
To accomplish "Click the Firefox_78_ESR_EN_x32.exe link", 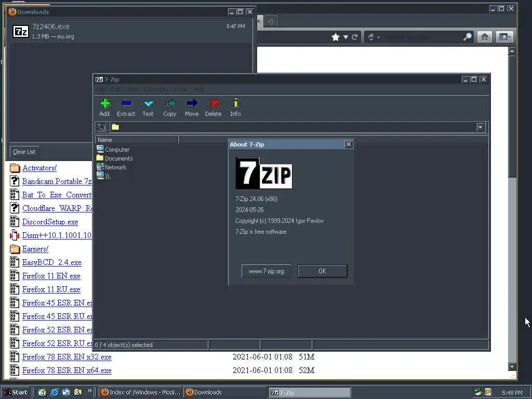I will tap(67, 357).
